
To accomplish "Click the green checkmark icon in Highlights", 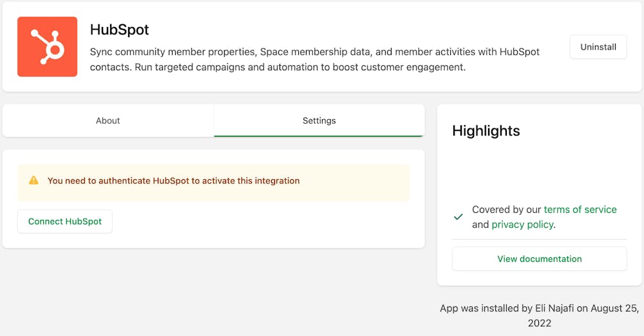I will [459, 217].
